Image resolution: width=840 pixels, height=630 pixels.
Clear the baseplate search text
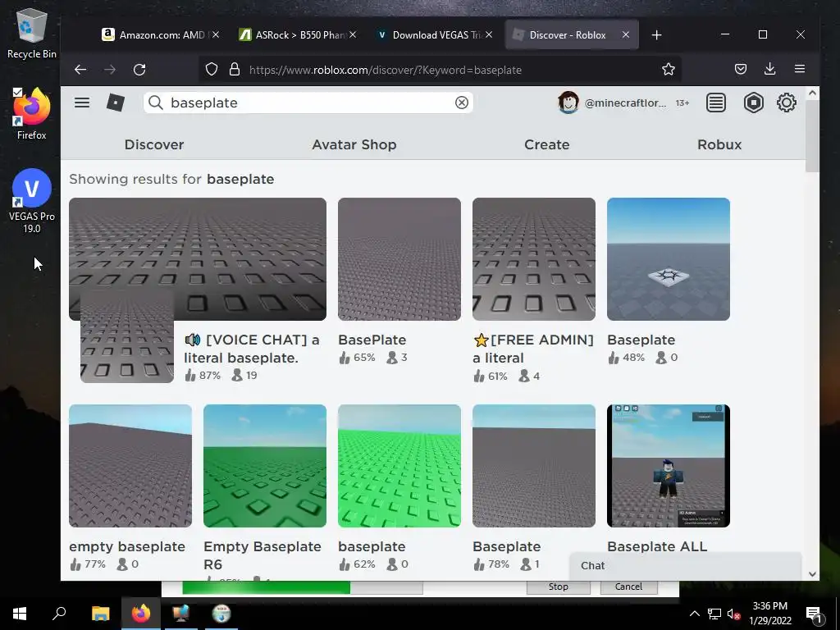coord(461,103)
